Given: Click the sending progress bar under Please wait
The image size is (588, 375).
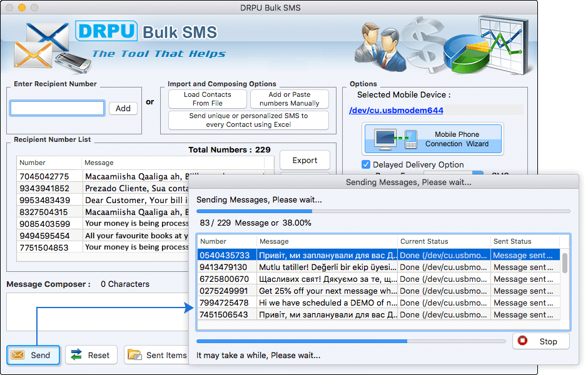Looking at the screenshot, I should pyautogui.click(x=383, y=211).
